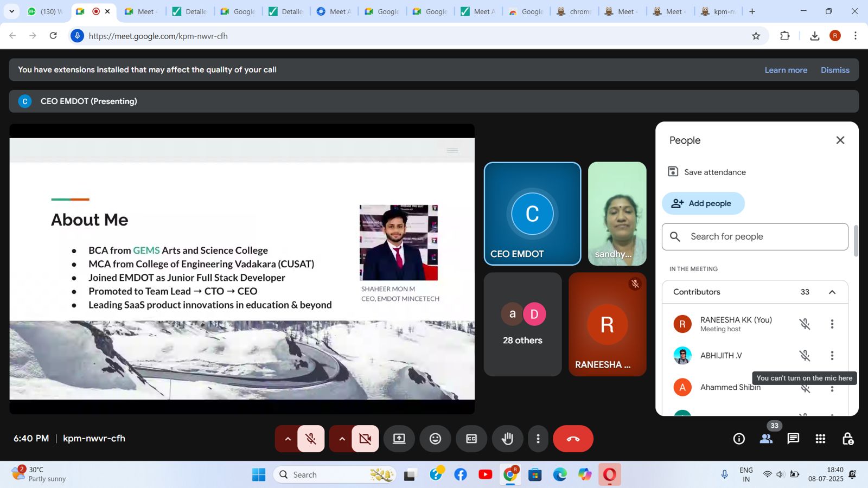
Task: Click the Add people button
Action: pyautogui.click(x=703, y=203)
